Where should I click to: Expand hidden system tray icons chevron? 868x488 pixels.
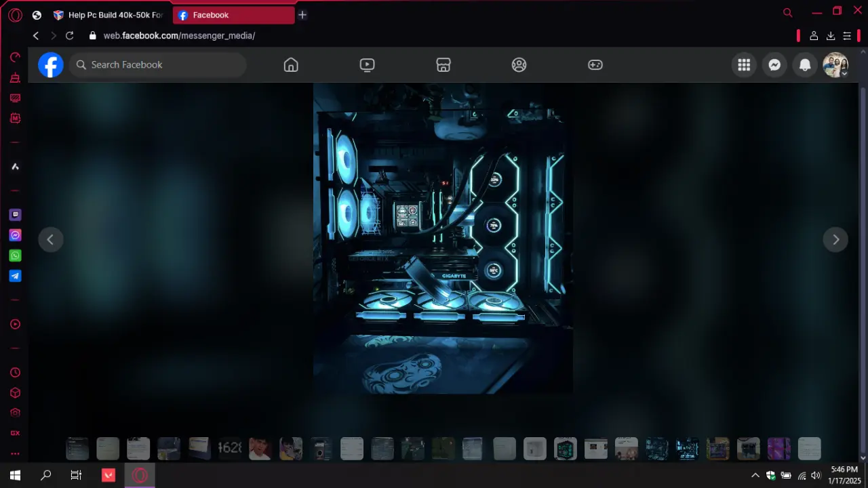[755, 475]
